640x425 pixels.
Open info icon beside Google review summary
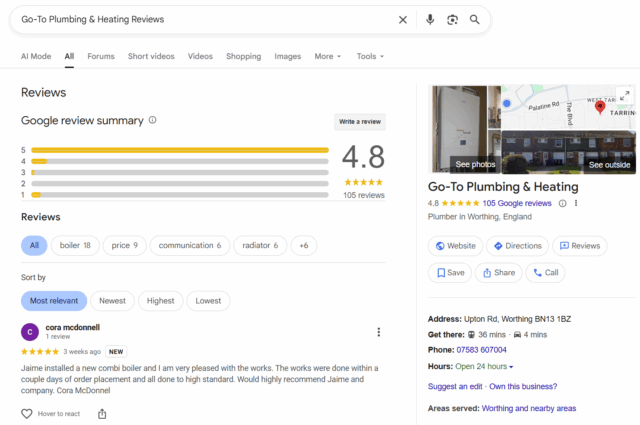[152, 120]
